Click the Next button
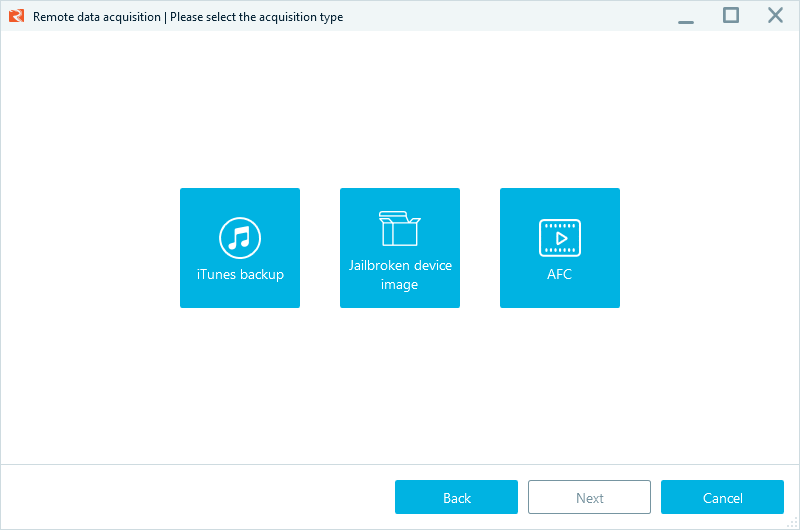This screenshot has width=800, height=530. point(589,497)
